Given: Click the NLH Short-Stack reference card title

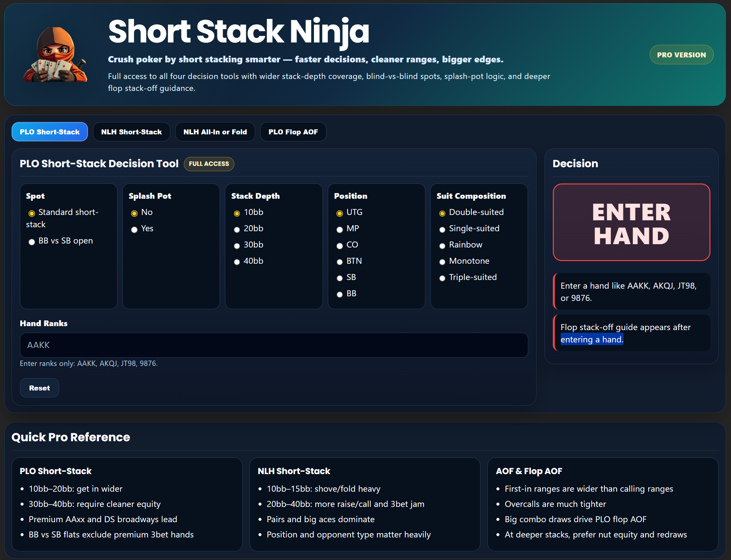Looking at the screenshot, I should click(294, 471).
